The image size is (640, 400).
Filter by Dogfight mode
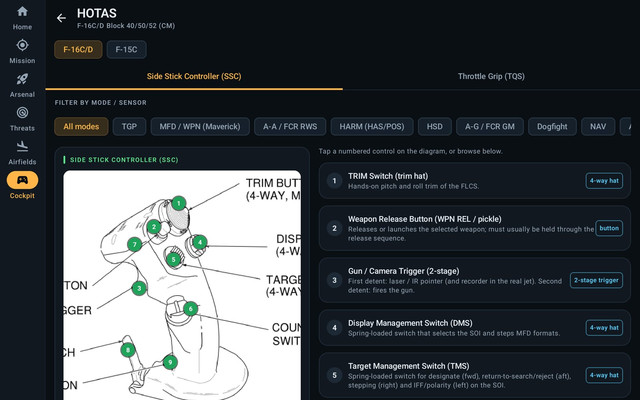552,127
